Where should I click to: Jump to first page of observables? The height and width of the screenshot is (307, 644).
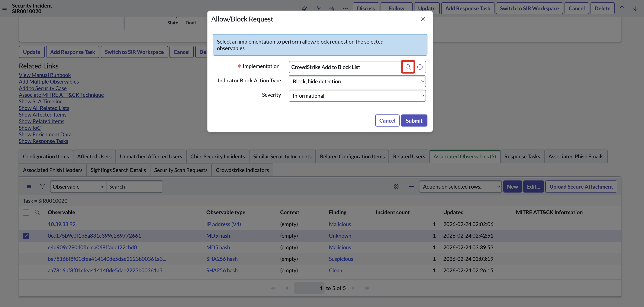click(x=273, y=288)
